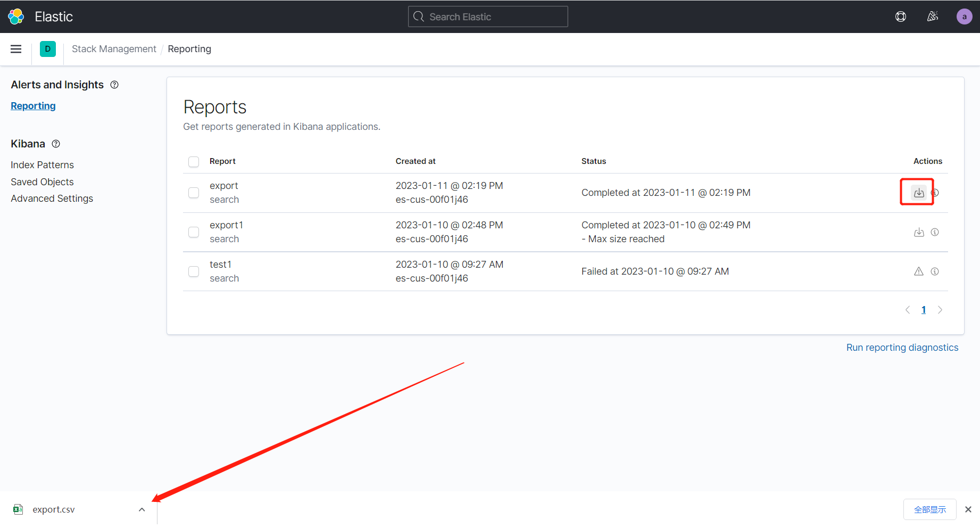
Task: Open the export.csv downloaded file
Action: click(x=54, y=509)
